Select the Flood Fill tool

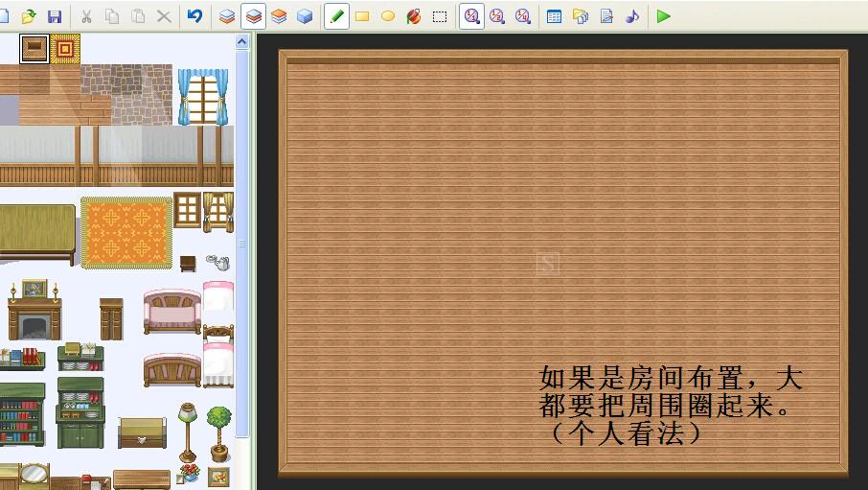(x=414, y=16)
